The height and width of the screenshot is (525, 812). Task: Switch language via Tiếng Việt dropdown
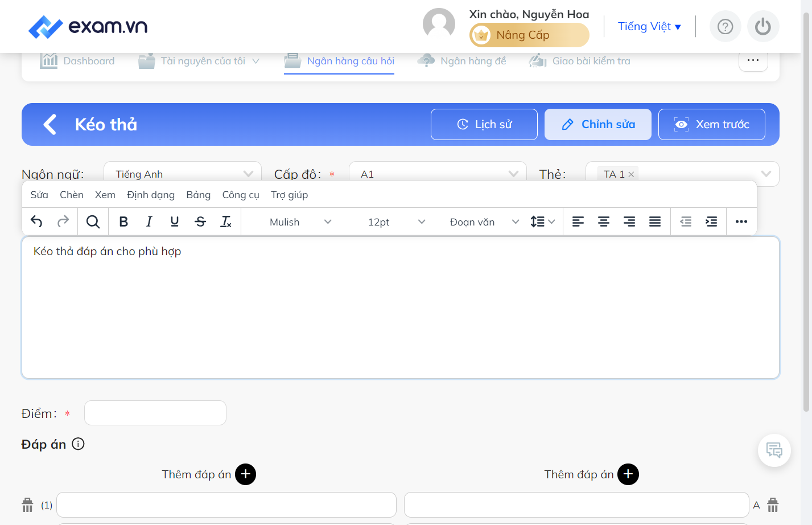coord(649,26)
